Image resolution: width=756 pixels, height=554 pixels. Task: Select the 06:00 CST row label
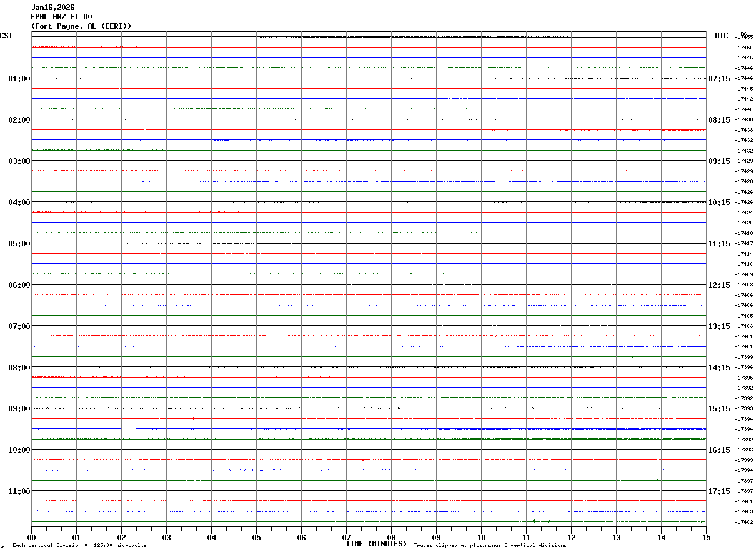click(x=19, y=285)
